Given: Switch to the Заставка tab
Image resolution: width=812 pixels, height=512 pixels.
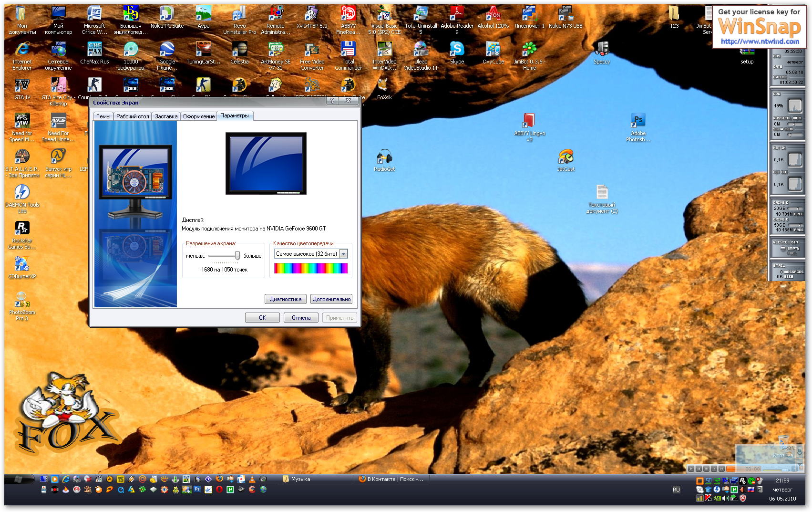Looking at the screenshot, I should tap(166, 116).
